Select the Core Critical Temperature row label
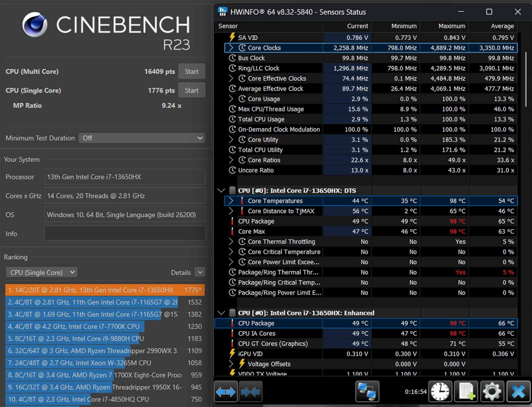 point(284,252)
